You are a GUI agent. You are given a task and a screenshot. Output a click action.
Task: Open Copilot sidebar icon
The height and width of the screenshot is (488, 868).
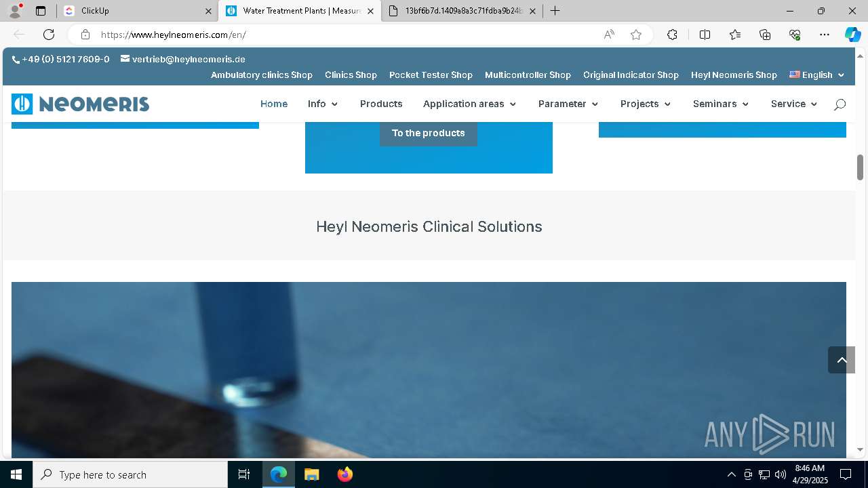click(852, 35)
